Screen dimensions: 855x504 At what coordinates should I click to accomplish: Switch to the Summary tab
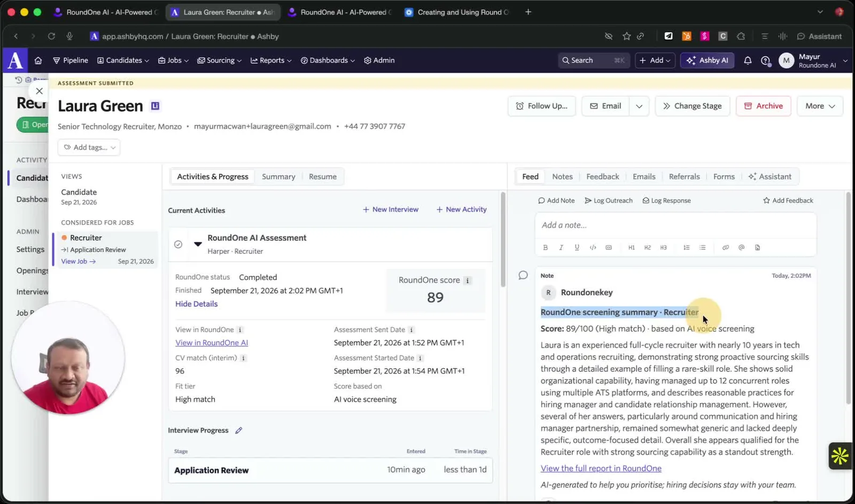pos(278,176)
